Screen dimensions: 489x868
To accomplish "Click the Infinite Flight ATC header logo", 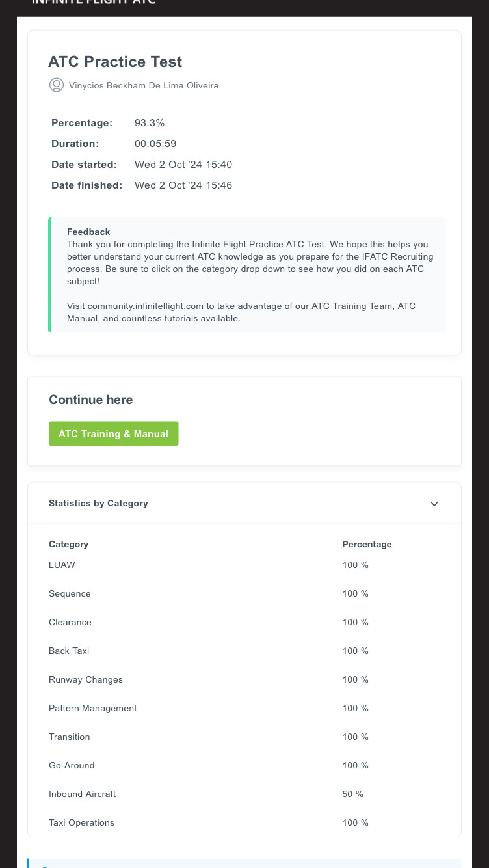I will (94, 3).
